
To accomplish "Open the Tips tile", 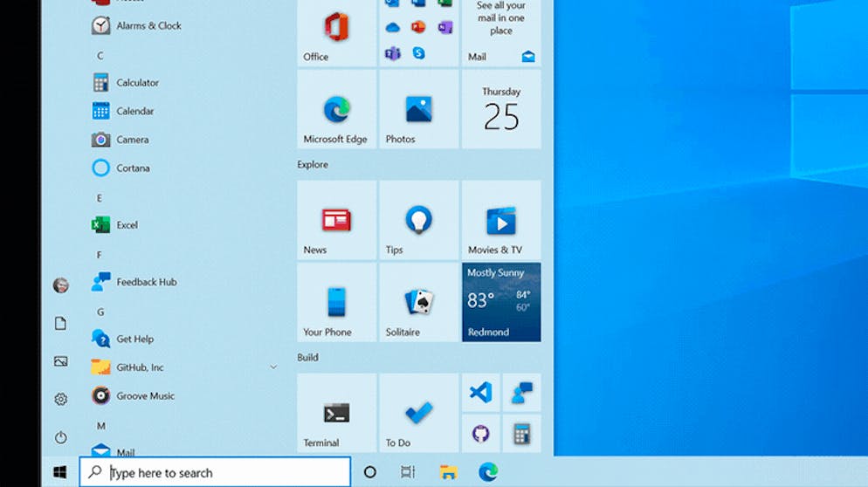I will 419,220.
